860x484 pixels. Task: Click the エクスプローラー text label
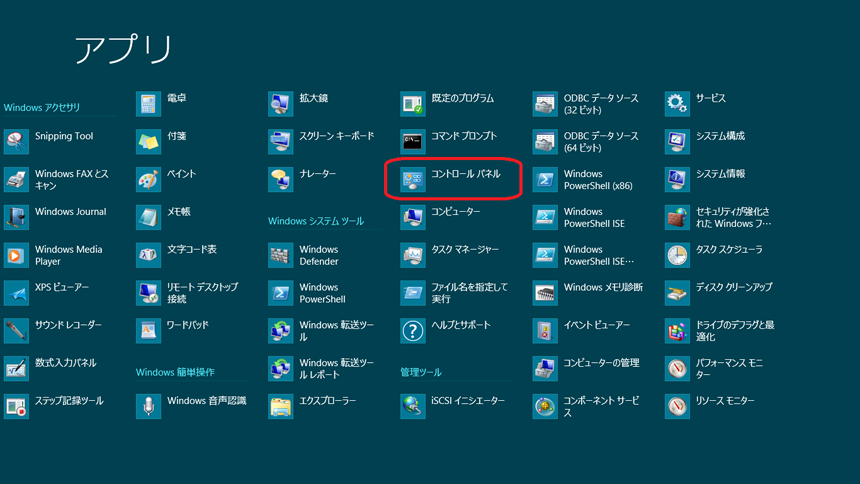(x=327, y=401)
